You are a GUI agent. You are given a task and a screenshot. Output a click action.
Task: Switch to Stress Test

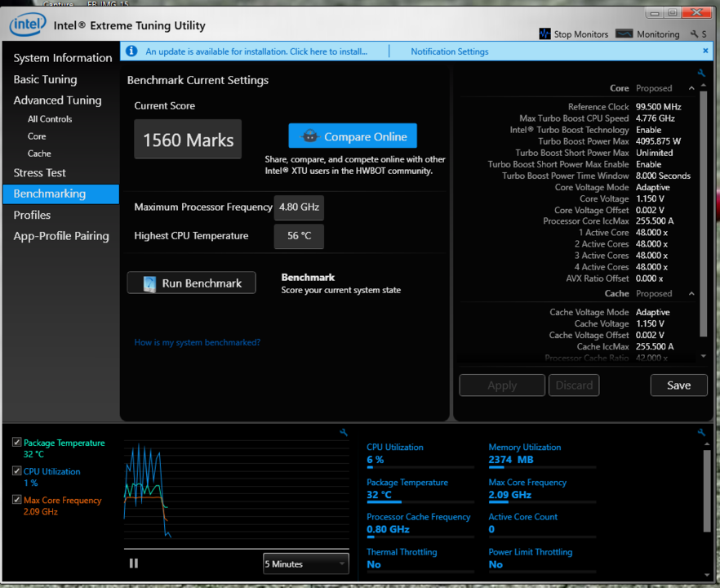point(39,173)
